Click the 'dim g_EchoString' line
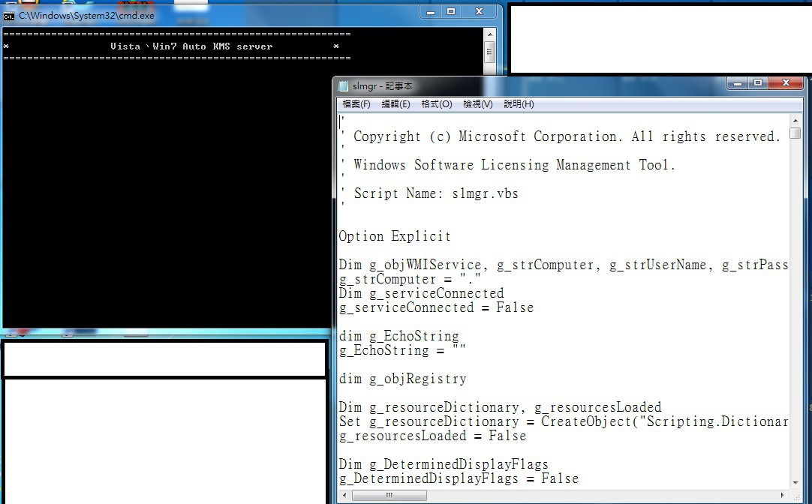 pyautogui.click(x=398, y=336)
